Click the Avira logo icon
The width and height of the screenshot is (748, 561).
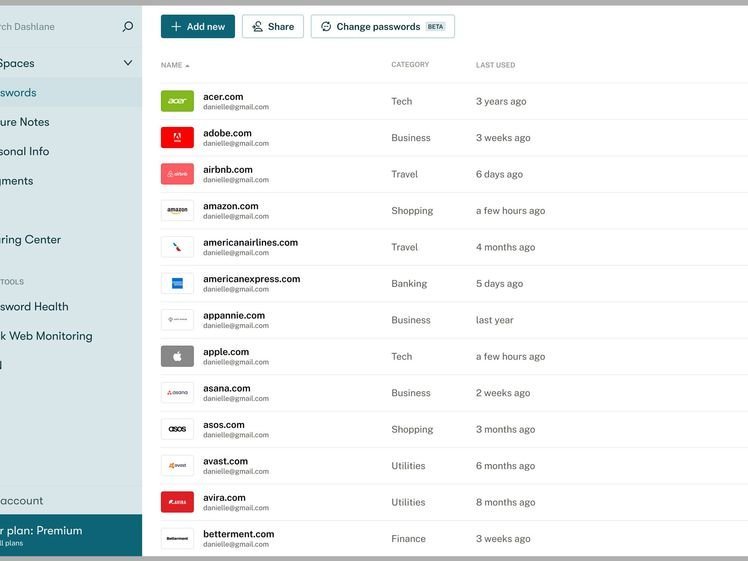177,502
